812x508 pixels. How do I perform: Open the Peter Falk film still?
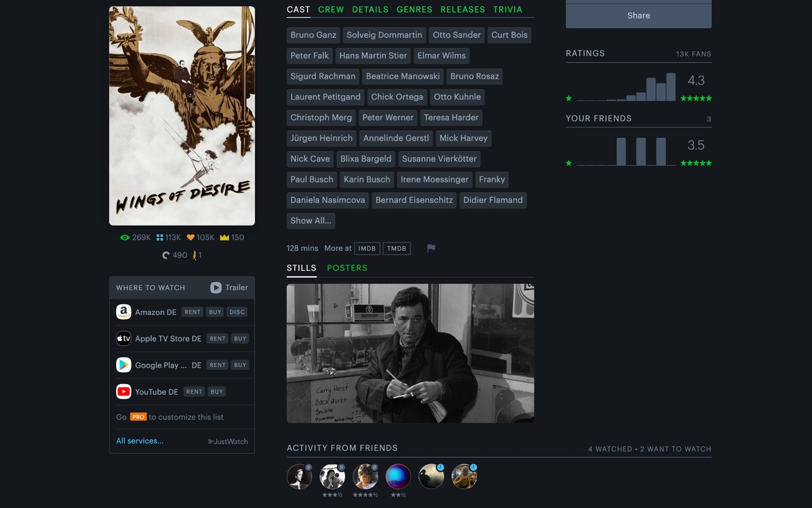pos(410,353)
